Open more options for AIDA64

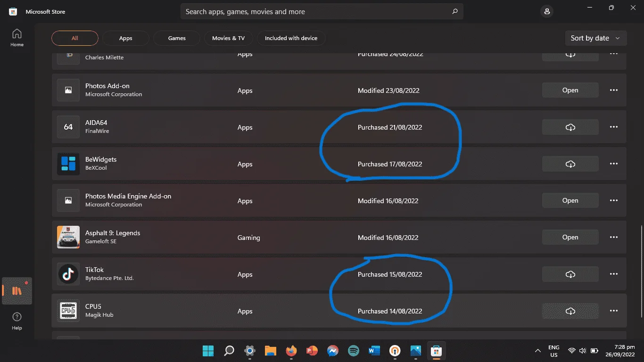coord(614,127)
